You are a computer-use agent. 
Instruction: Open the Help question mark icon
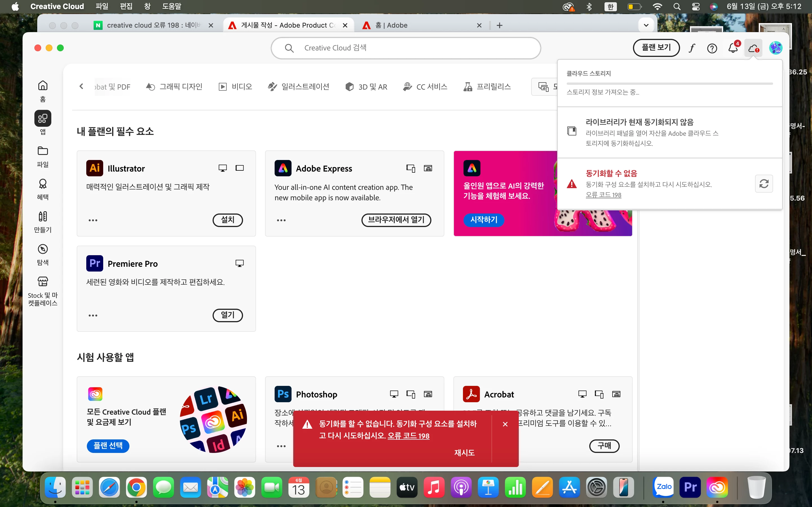[x=712, y=48]
